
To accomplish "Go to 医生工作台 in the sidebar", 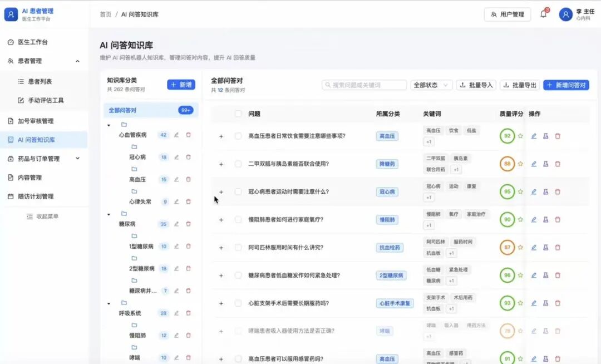I will 33,42.
